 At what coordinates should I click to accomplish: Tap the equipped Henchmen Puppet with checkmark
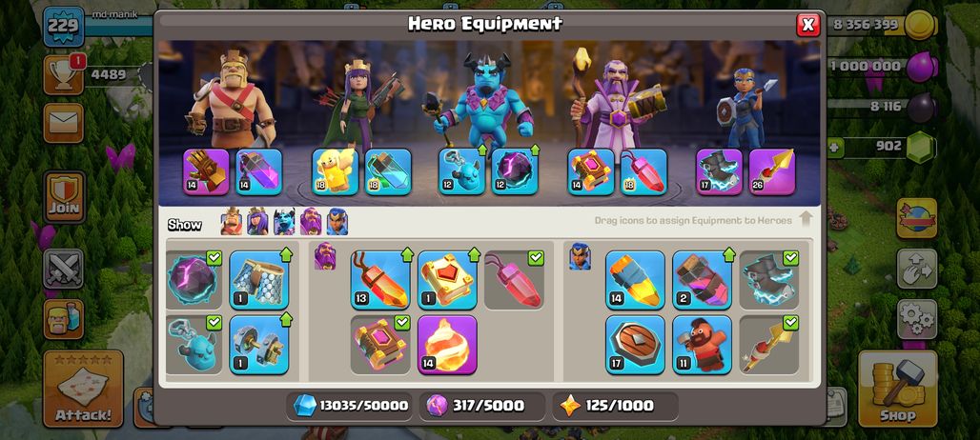tap(194, 345)
